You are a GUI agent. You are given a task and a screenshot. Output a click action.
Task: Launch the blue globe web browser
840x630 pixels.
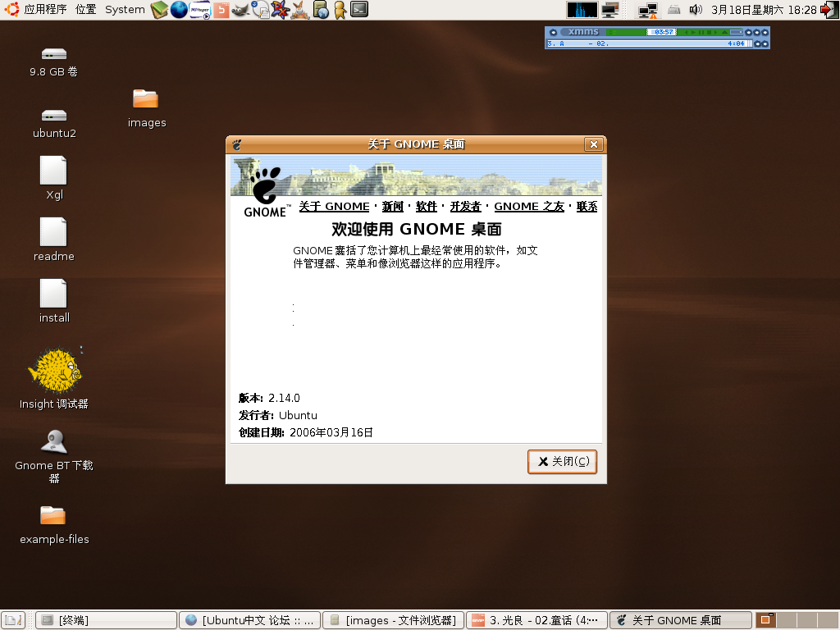pos(179,10)
